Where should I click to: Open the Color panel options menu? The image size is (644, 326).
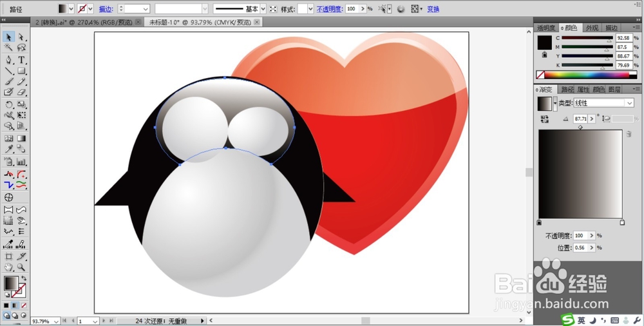pyautogui.click(x=637, y=28)
